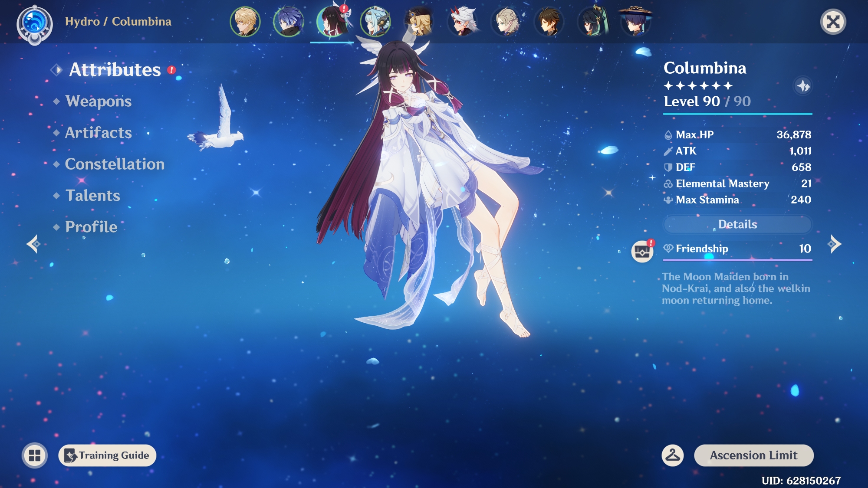Open the grid menu icon bottom-left
The height and width of the screenshot is (488, 868).
click(x=35, y=455)
